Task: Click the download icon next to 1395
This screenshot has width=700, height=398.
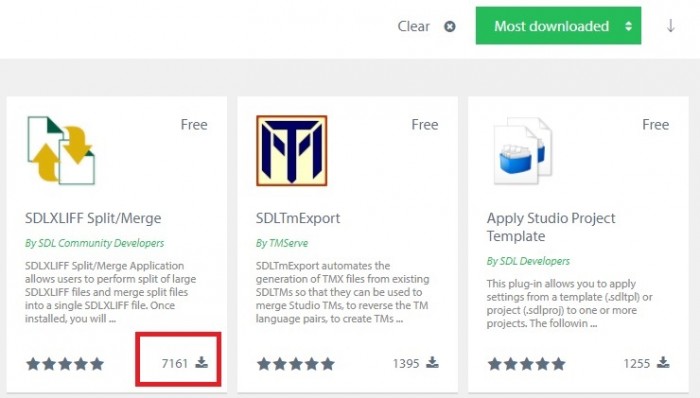Action: [432, 362]
